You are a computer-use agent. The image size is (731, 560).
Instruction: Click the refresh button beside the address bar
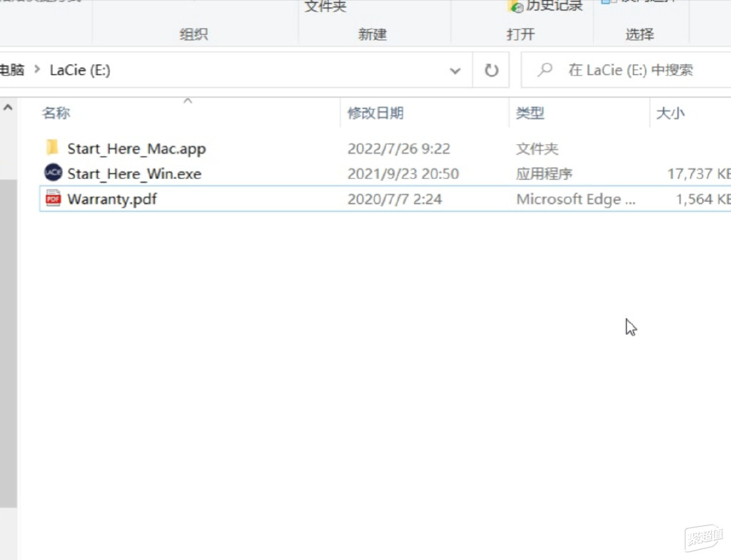(491, 71)
